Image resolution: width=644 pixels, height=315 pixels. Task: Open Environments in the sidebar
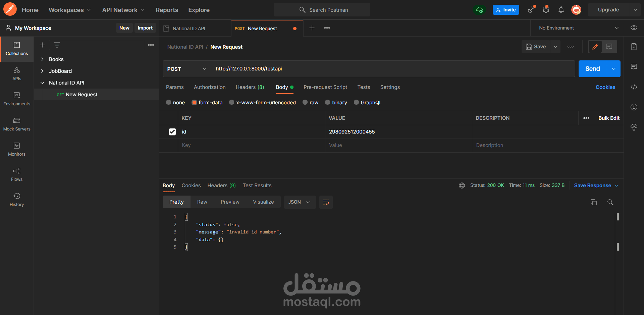point(17,99)
